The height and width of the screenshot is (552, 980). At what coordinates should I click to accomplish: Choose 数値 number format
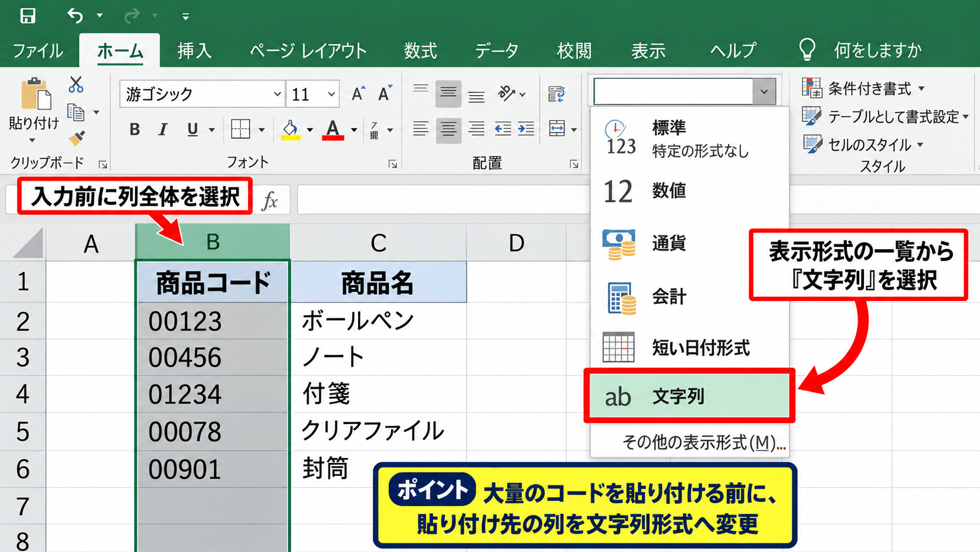tap(690, 191)
